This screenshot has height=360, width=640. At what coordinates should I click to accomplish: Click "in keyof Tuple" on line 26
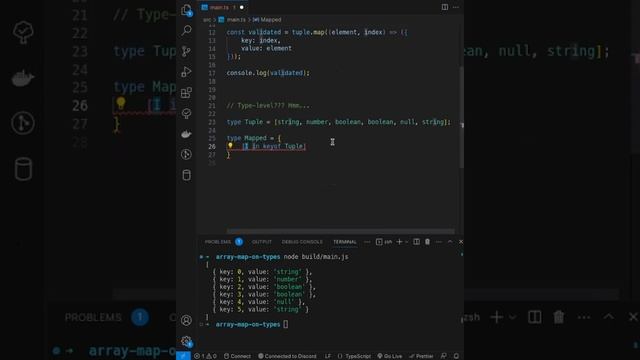278,146
